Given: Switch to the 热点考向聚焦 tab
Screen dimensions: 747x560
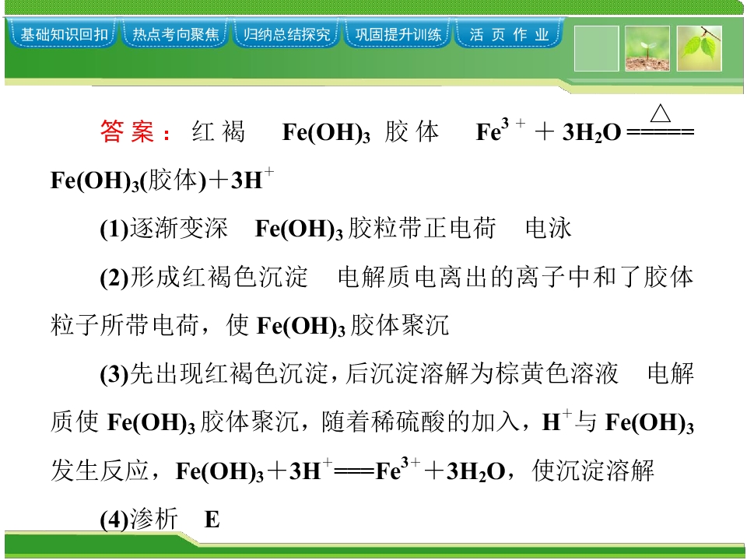Looking at the screenshot, I should (175, 33).
